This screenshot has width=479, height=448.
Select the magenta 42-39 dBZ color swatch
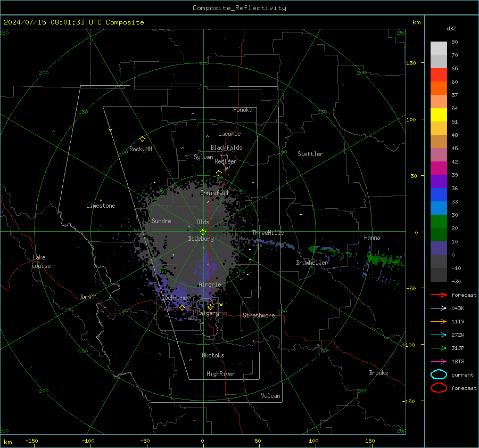point(439,168)
